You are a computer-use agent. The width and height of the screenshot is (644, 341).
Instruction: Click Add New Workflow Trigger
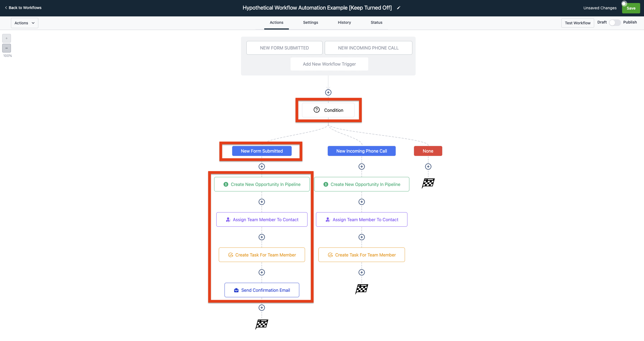[x=329, y=64]
